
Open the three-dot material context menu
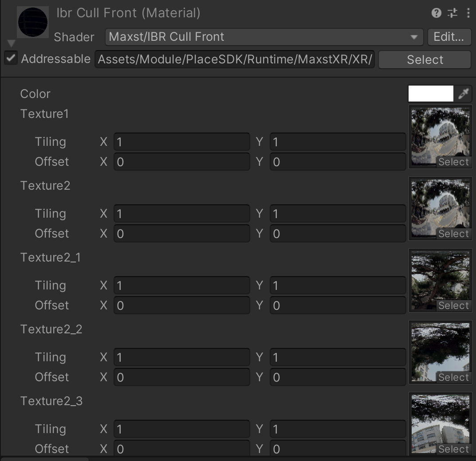pyautogui.click(x=468, y=13)
